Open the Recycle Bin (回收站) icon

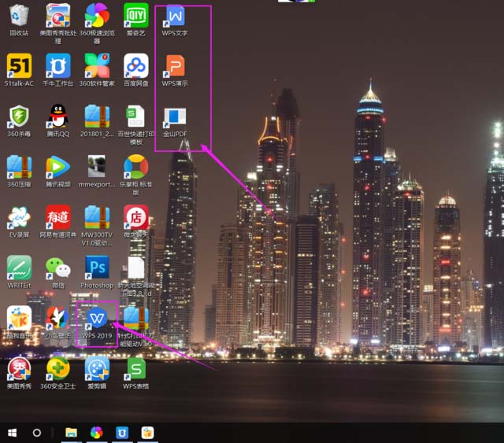pyautogui.click(x=19, y=16)
